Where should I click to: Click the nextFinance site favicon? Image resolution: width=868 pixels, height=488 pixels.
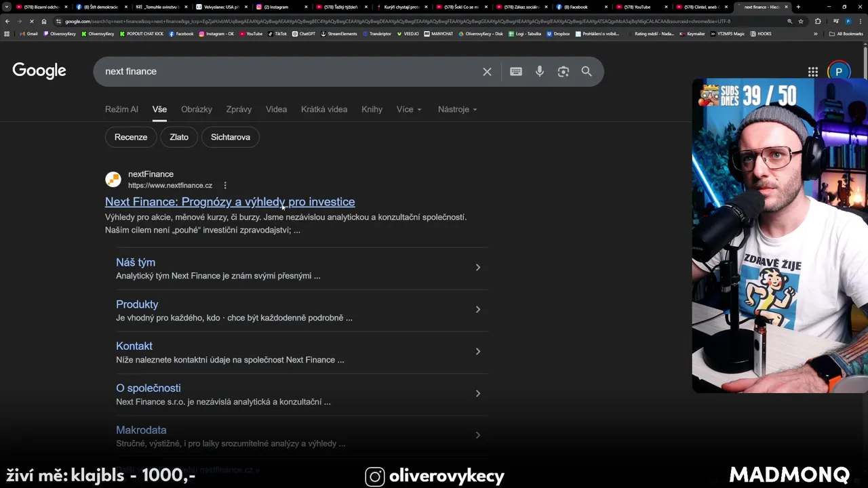click(113, 180)
